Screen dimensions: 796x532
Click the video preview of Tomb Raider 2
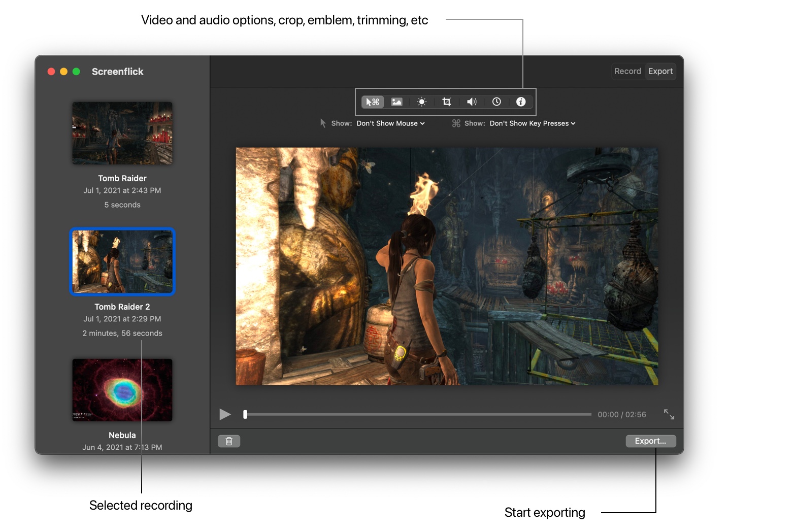pos(447,266)
